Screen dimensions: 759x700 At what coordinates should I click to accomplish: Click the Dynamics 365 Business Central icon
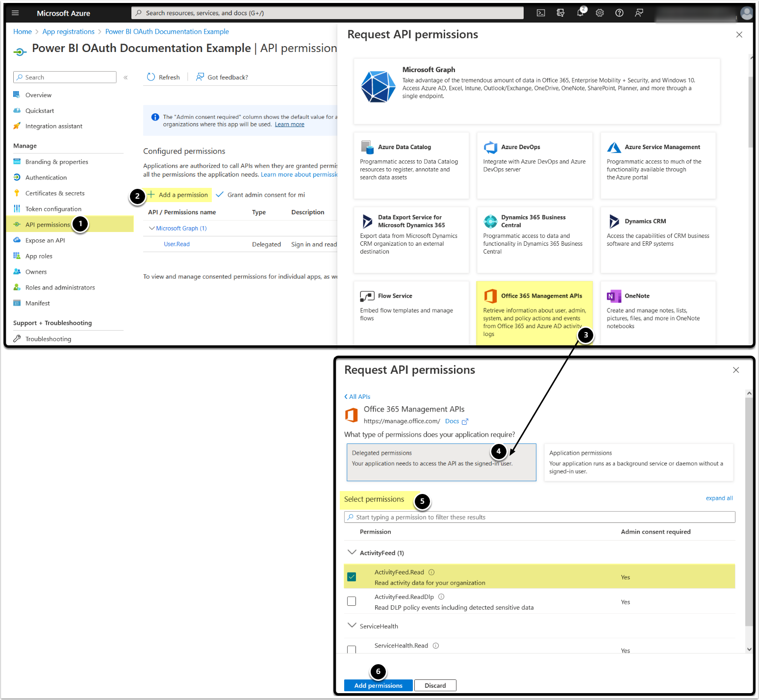coord(490,221)
